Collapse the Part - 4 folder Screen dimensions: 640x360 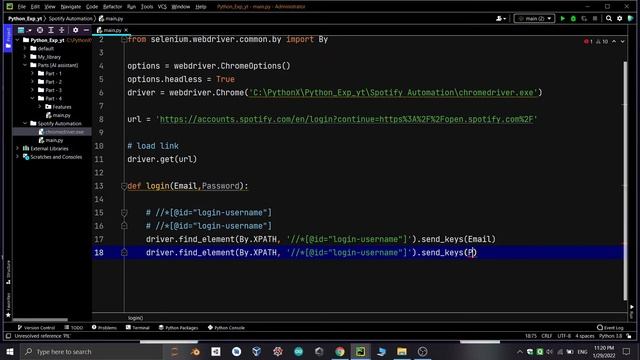click(33, 98)
